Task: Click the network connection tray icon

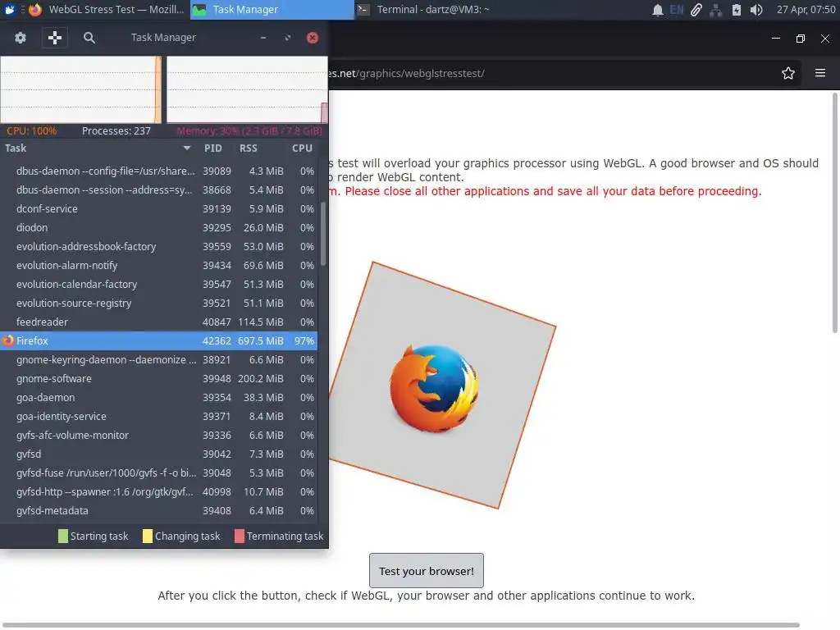Action: click(x=715, y=10)
